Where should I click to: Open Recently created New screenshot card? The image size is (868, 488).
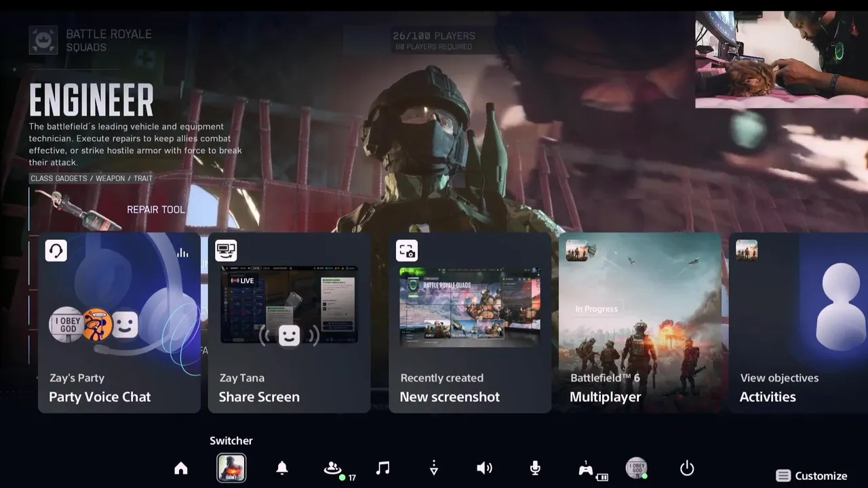click(470, 323)
